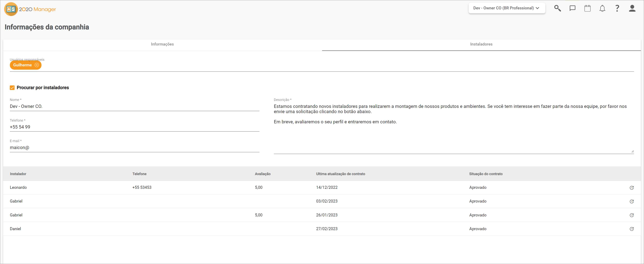This screenshot has width=644, height=264.
Task: Click into the Descrição text area
Action: 454,132
